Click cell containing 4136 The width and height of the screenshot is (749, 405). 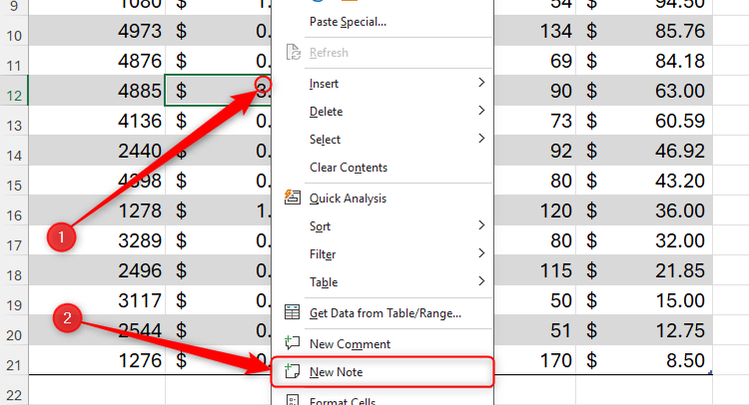point(97,121)
